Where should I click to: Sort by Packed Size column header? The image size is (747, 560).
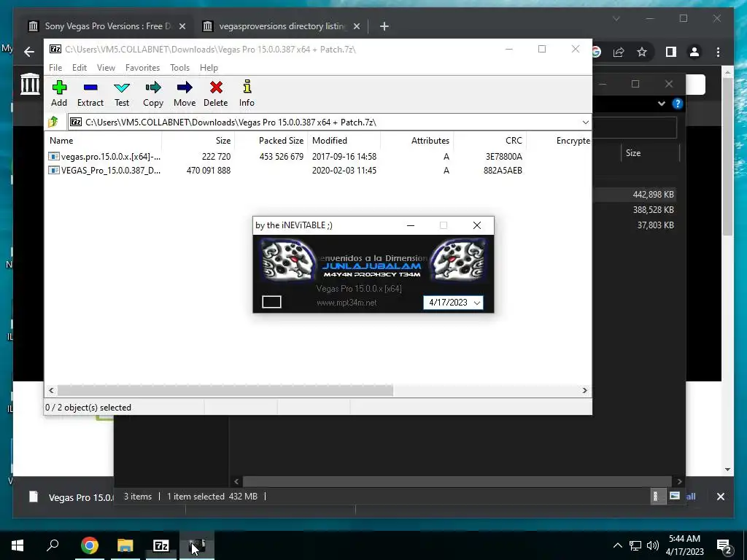click(271, 141)
